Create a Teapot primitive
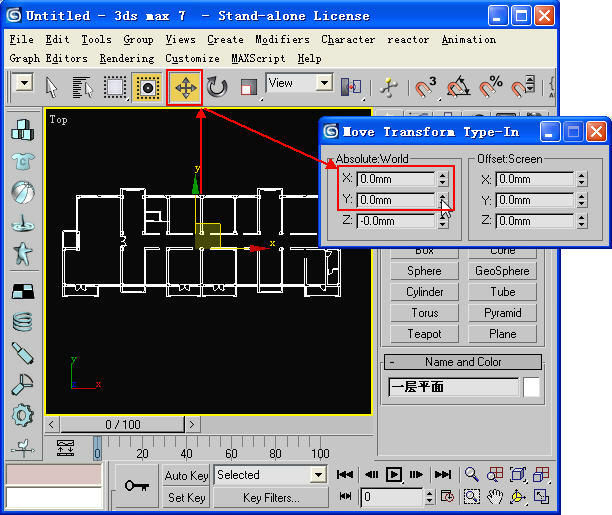Screen dimensions: 612x515 pos(424,334)
